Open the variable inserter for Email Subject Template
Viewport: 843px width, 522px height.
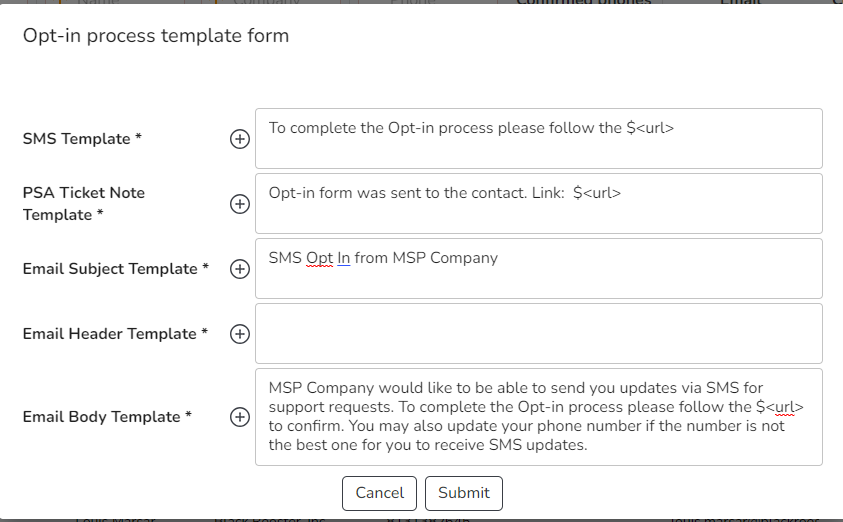(x=240, y=269)
